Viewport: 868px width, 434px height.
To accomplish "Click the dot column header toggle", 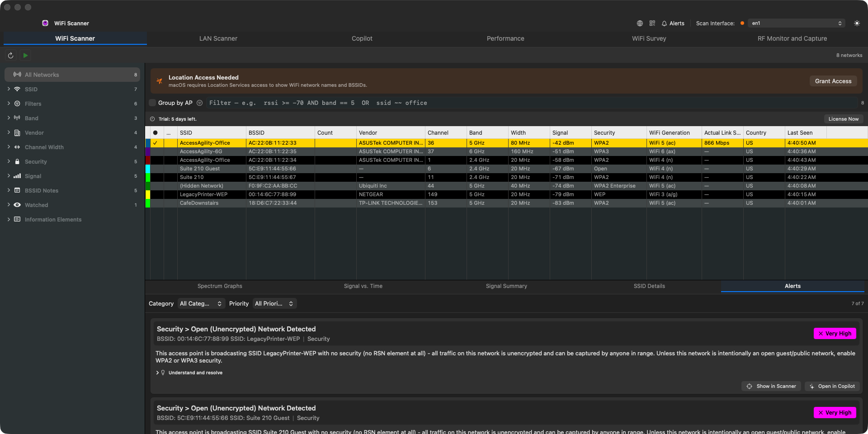I will click(x=155, y=132).
